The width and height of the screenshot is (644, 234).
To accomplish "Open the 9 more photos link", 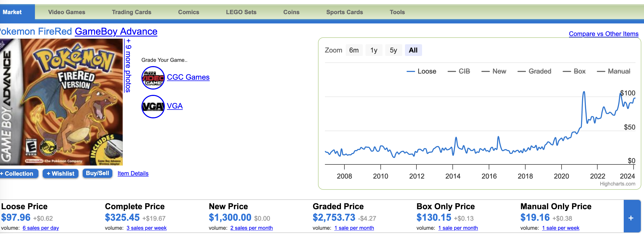I will [128, 65].
